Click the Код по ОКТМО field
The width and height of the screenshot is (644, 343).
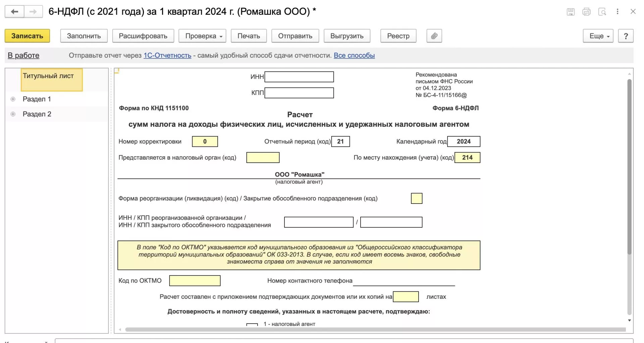tap(195, 281)
